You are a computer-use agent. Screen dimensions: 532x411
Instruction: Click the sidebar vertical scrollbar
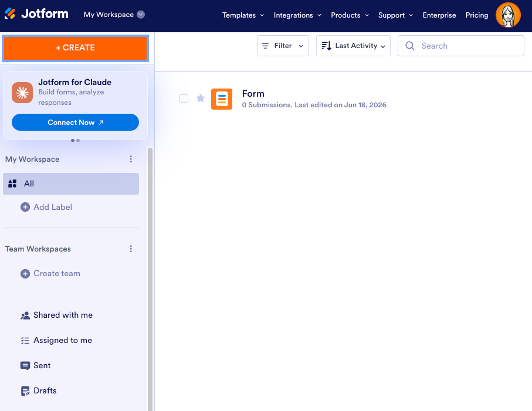[x=150, y=279]
